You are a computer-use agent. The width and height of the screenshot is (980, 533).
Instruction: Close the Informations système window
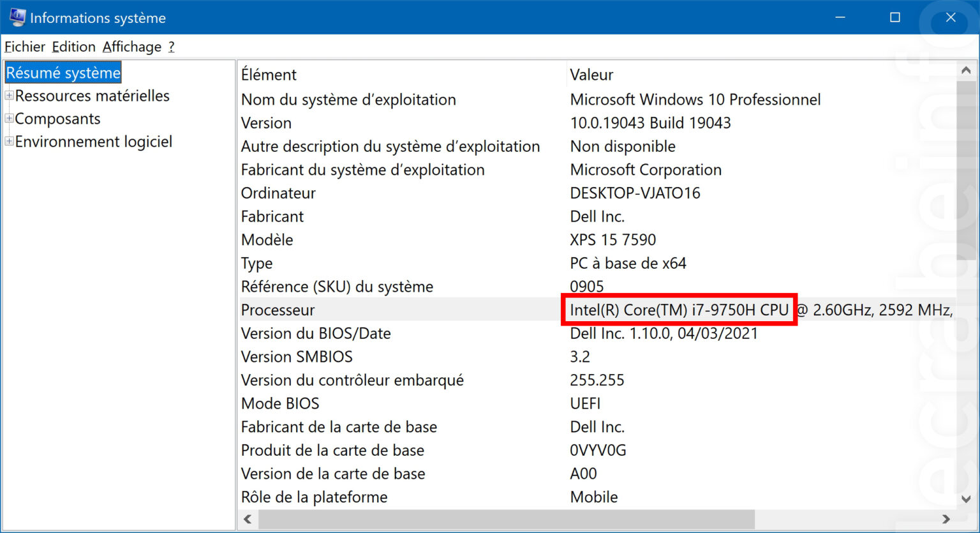[x=951, y=17]
